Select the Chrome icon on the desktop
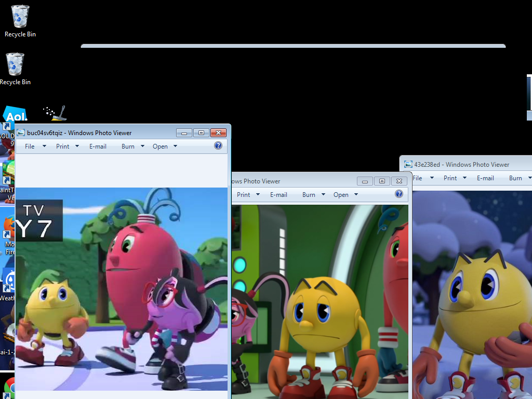Image resolution: width=532 pixels, height=399 pixels. click(x=9, y=389)
